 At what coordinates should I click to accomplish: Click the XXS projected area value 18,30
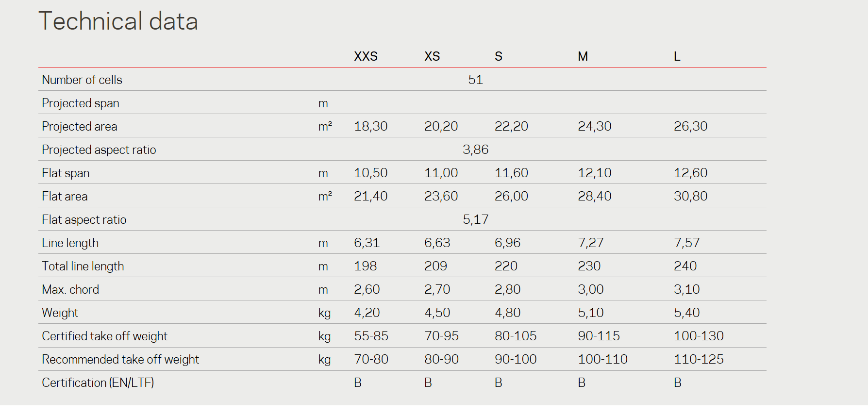coord(370,126)
